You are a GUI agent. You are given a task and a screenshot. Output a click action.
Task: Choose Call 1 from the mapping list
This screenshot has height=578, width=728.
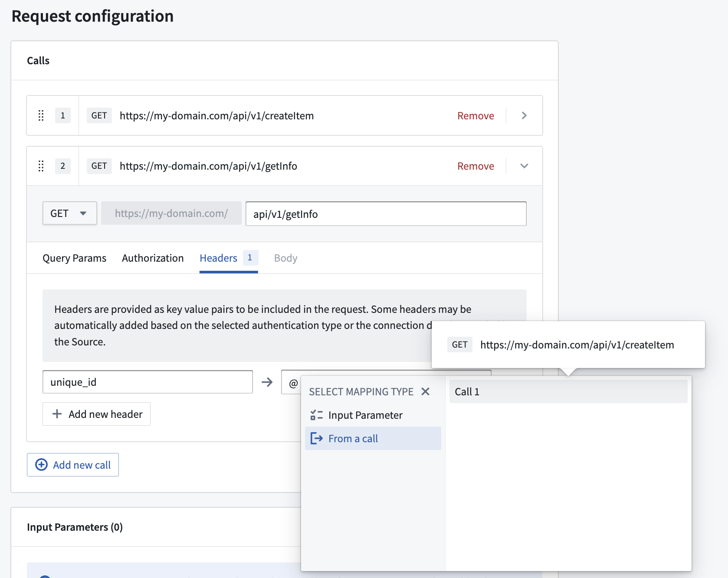tap(568, 391)
